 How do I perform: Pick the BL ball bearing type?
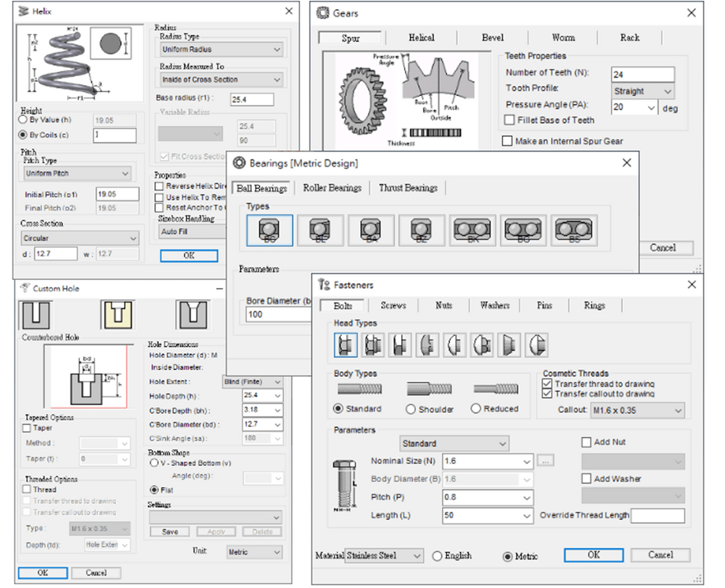(320, 231)
